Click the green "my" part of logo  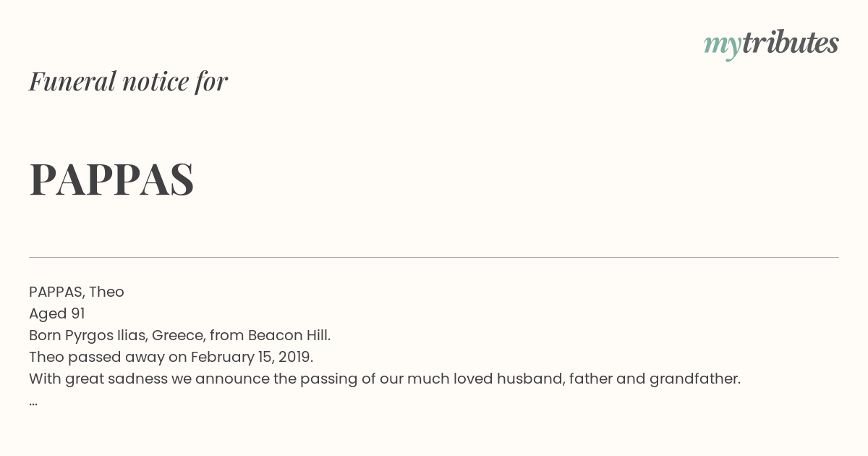pyautogui.click(x=723, y=46)
